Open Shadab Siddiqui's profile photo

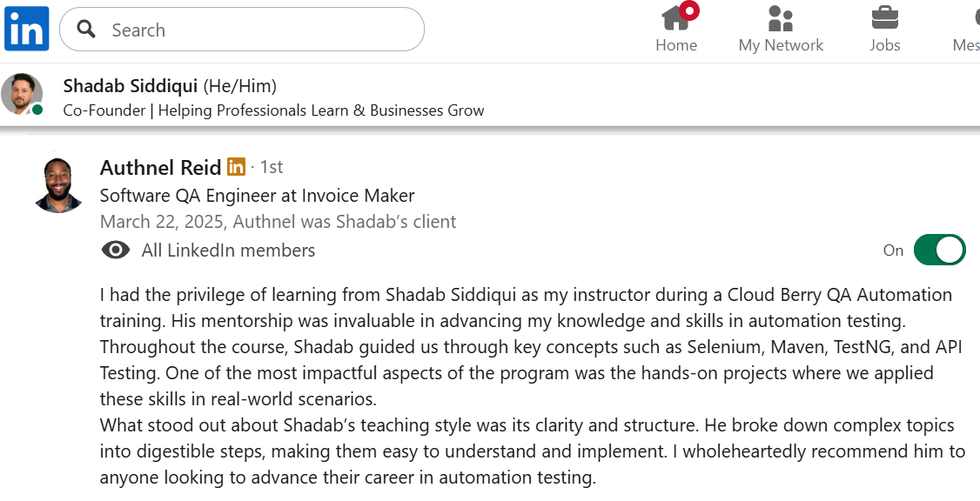pos(22,94)
